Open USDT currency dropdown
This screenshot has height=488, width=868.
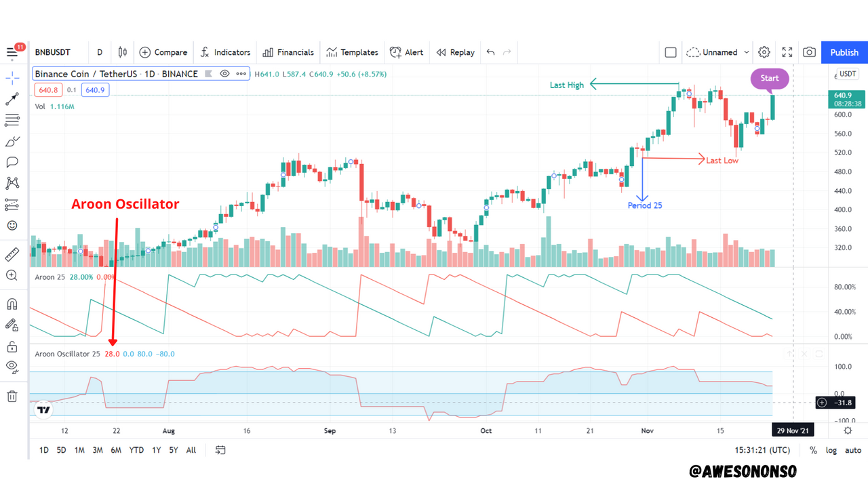tap(848, 73)
